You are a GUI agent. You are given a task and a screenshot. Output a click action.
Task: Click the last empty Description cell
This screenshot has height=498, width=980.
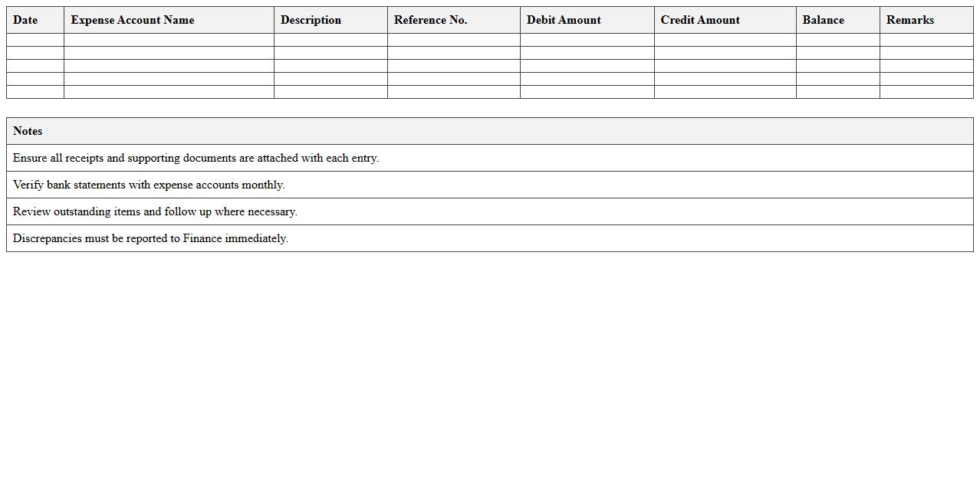point(331,92)
